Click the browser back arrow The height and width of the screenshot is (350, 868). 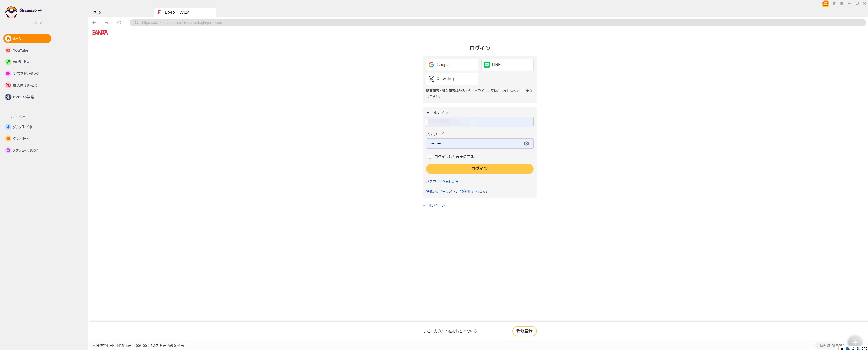point(94,23)
